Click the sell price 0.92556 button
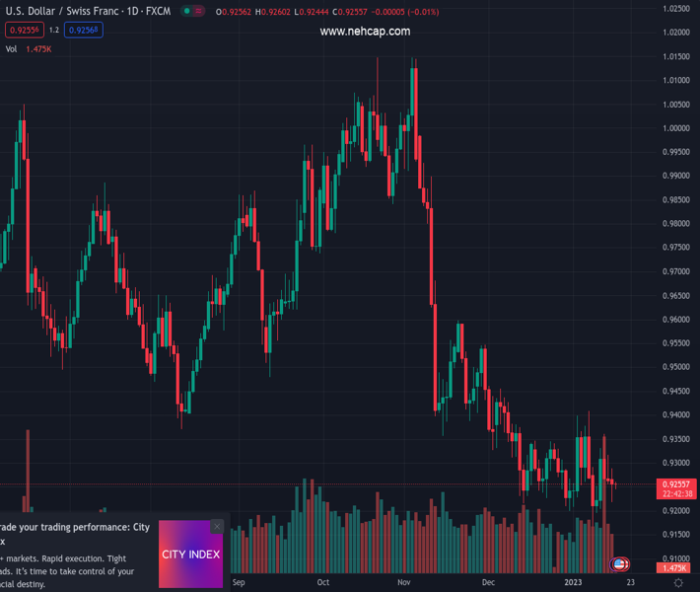Viewport: 700px width, 592px height. tap(23, 31)
